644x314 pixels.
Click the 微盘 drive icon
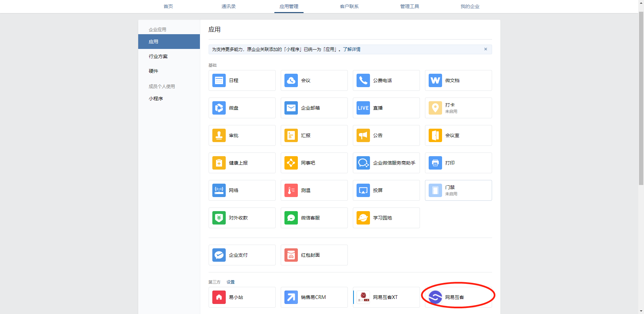(x=219, y=108)
